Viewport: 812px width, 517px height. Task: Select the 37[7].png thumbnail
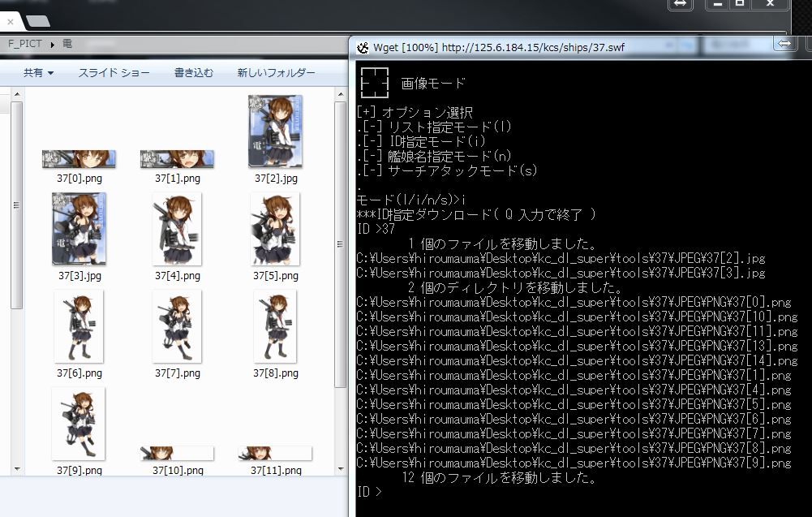tap(177, 325)
